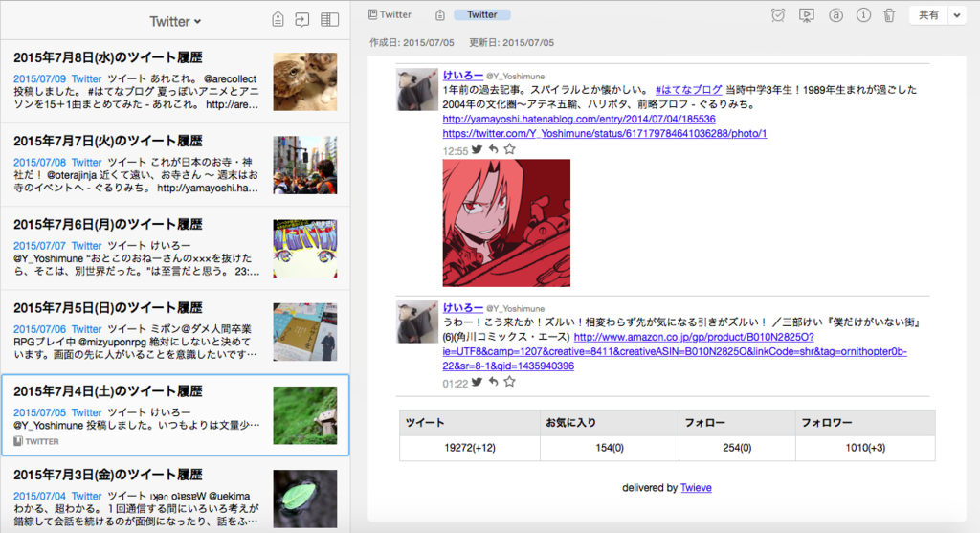Screen dimensions: 980x533
Task: Set a reminder with the alarm clock icon
Action: (x=777, y=15)
